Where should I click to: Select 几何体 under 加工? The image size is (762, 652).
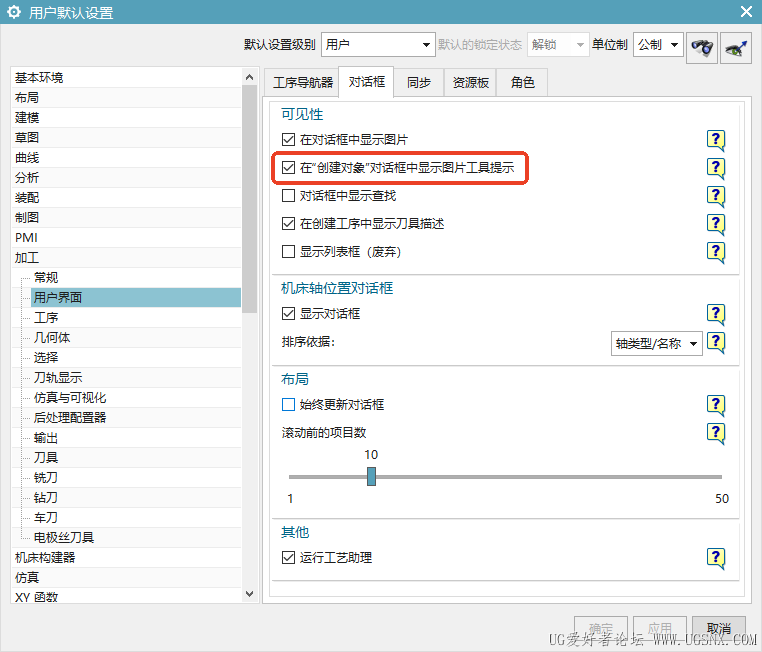pyautogui.click(x=136, y=338)
